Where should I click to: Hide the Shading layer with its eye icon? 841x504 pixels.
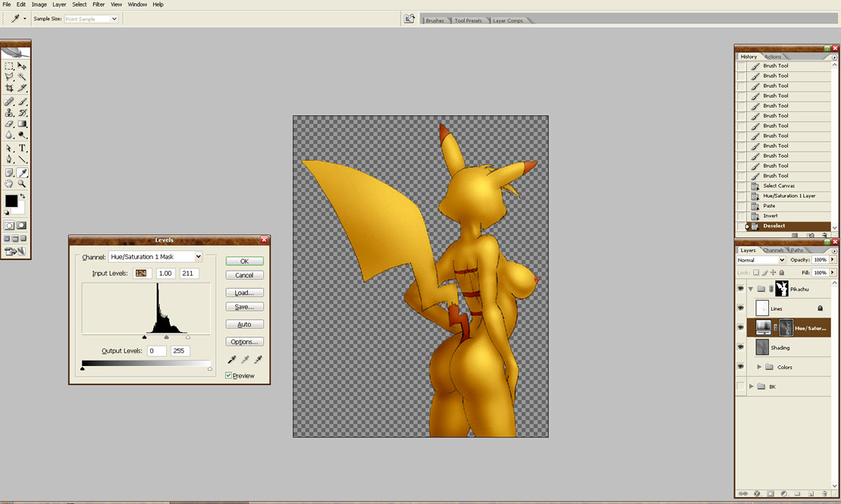click(740, 347)
